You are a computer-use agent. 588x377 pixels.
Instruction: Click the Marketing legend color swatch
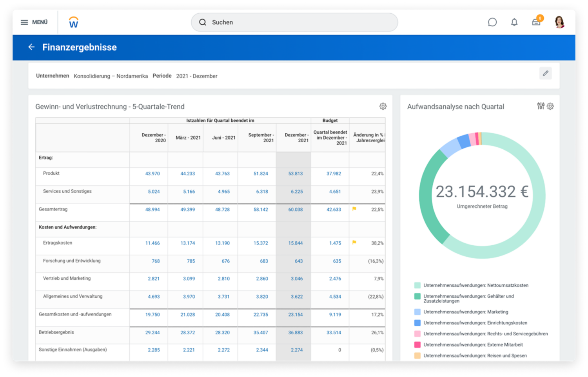(x=417, y=312)
